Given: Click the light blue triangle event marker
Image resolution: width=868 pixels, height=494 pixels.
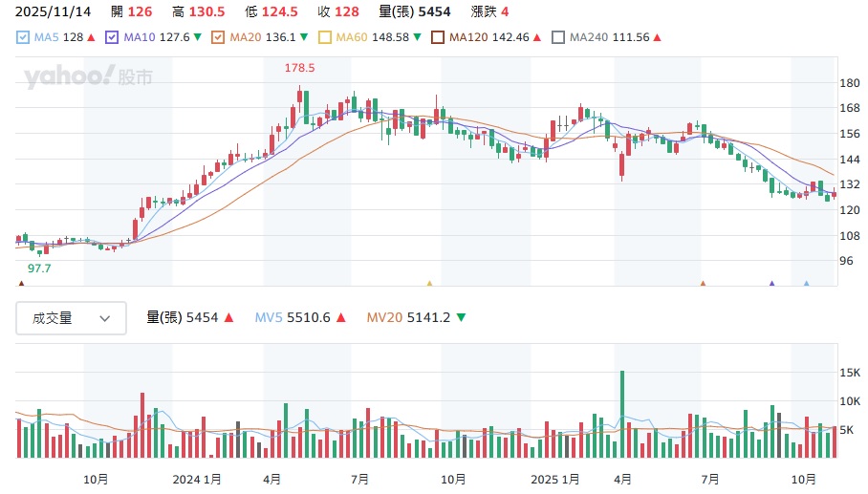Looking at the screenshot, I should [x=806, y=284].
